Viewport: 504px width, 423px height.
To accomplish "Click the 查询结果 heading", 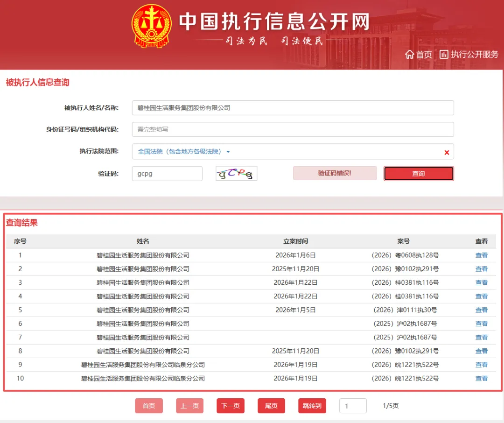I will (x=21, y=223).
